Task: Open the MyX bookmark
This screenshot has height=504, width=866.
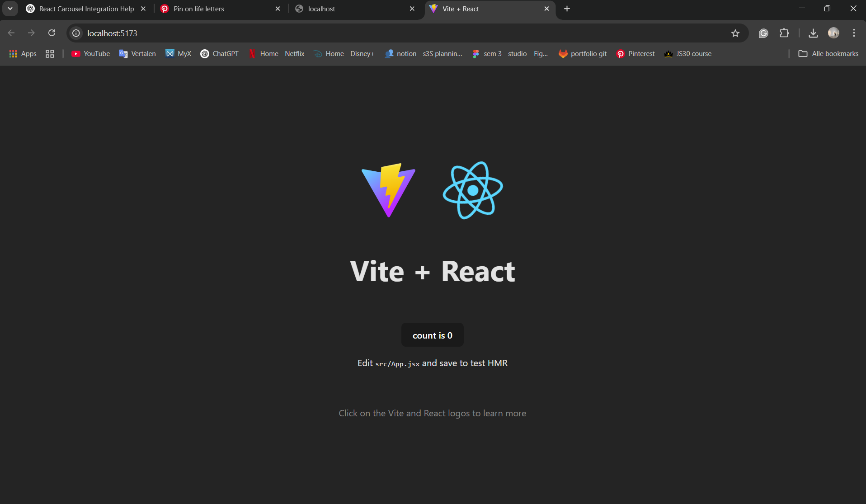Action: (x=179, y=54)
